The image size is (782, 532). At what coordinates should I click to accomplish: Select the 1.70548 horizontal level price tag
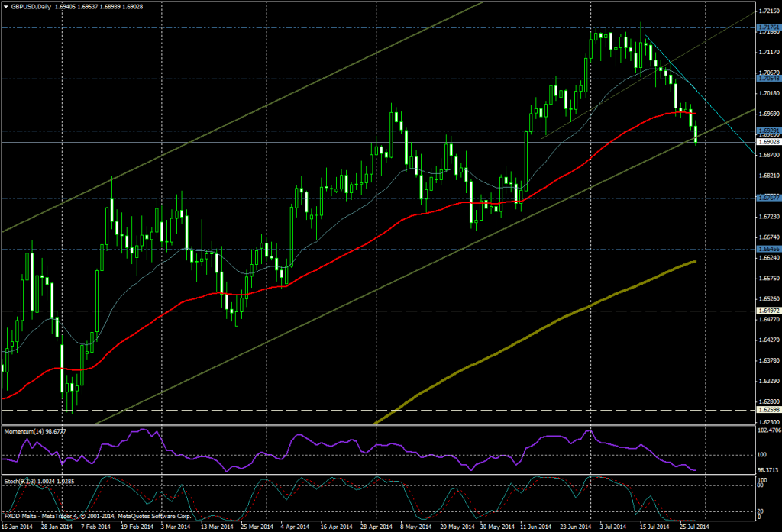(767, 79)
